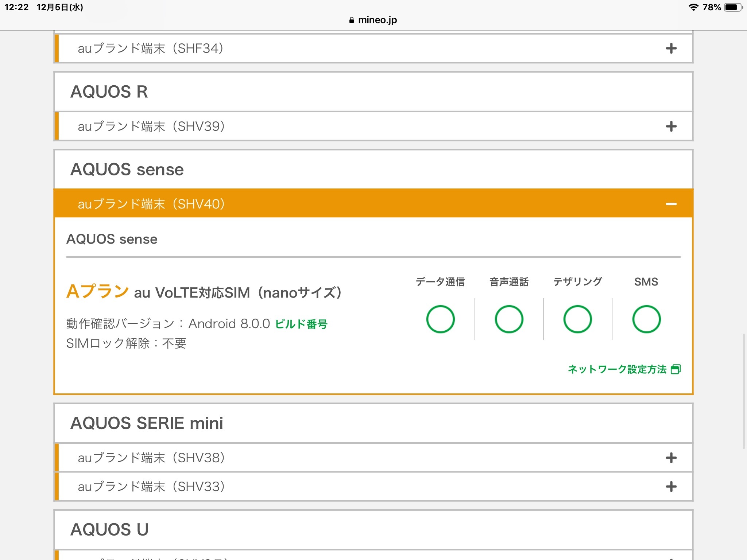This screenshot has height=560, width=747.
Task: Collapse the orange auブランド端末（SHV40）header
Action: pos(151,204)
